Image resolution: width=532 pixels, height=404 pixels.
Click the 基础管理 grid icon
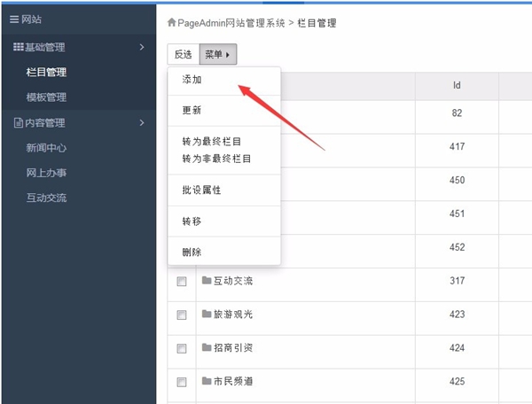pos(19,47)
